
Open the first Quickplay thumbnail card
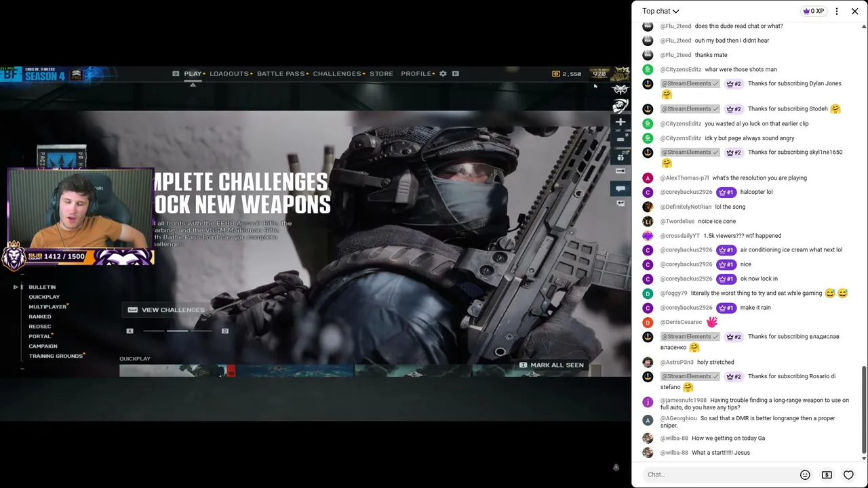click(177, 371)
